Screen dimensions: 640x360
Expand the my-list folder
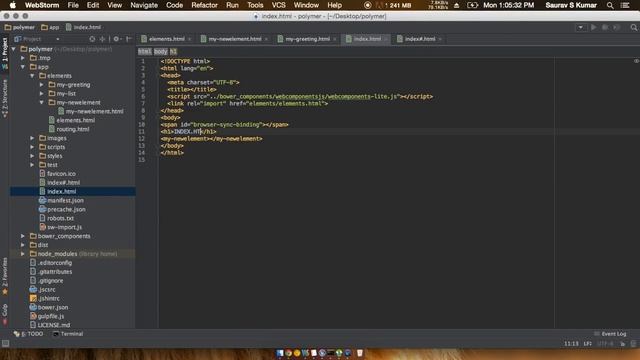point(42,93)
